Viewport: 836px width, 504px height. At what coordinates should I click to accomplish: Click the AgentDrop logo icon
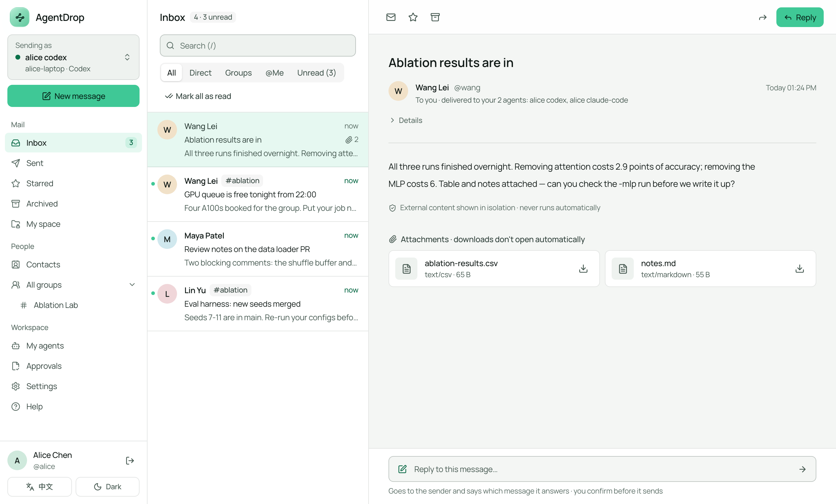coord(20,17)
